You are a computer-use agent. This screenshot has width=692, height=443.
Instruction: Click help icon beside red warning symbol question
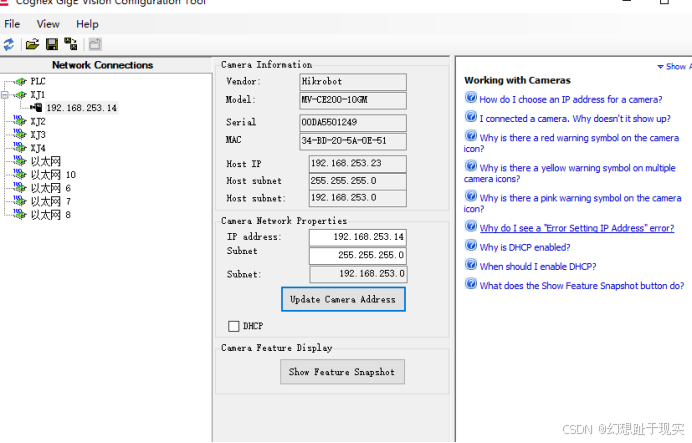471,135
